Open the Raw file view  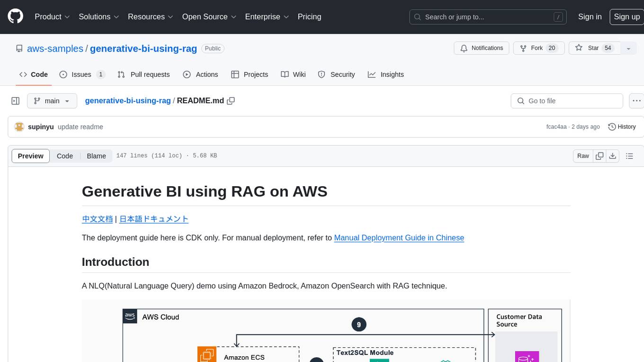[583, 156]
